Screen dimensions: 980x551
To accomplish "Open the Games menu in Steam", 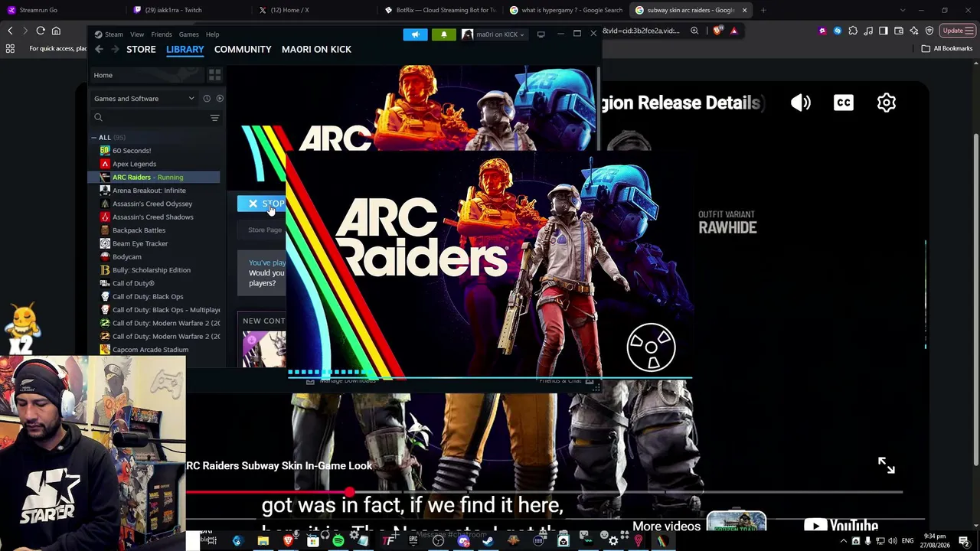I will click(x=189, y=34).
